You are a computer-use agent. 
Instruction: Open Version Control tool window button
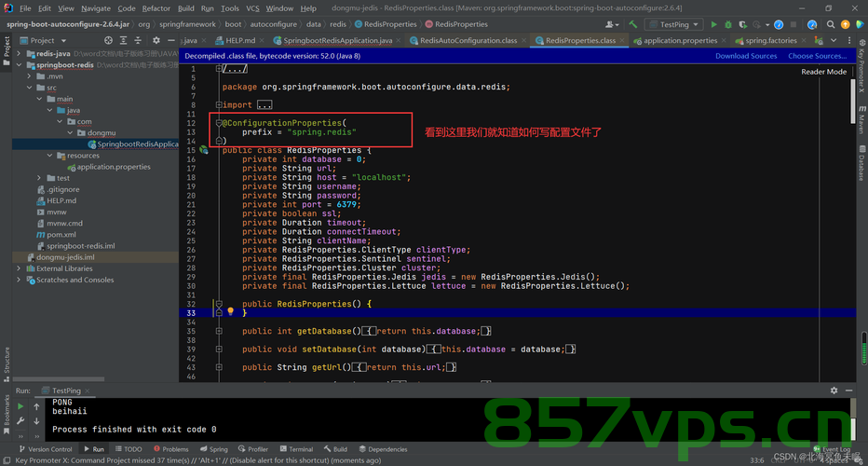click(x=46, y=449)
